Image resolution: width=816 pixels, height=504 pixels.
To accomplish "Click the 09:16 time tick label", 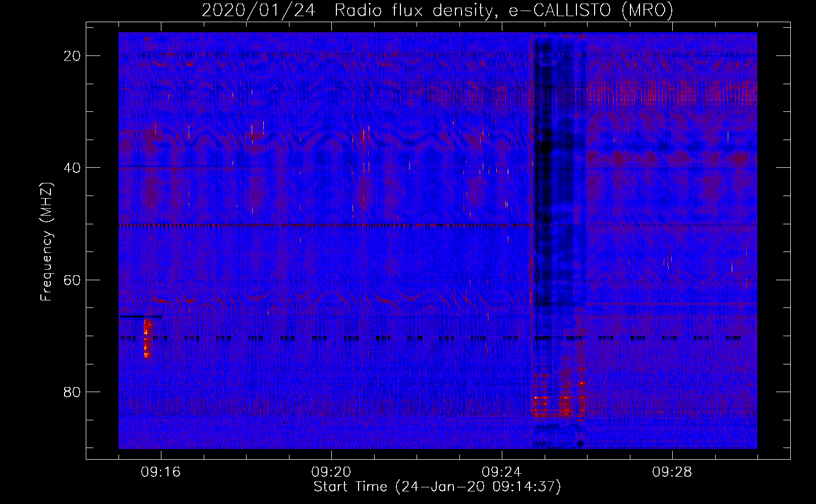I will (x=161, y=472).
